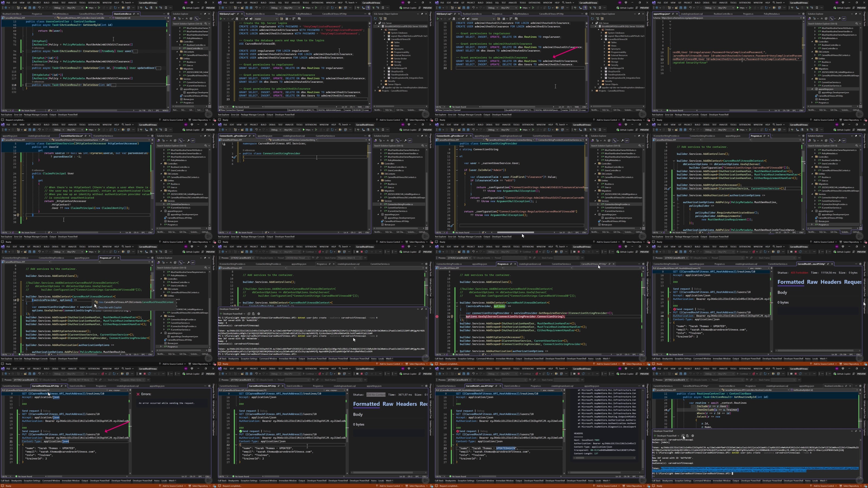Toggle bookmark icon in UsersController.cs window toolbar
This screenshot has height=488, width=868.
pyautogui.click(x=166, y=8)
